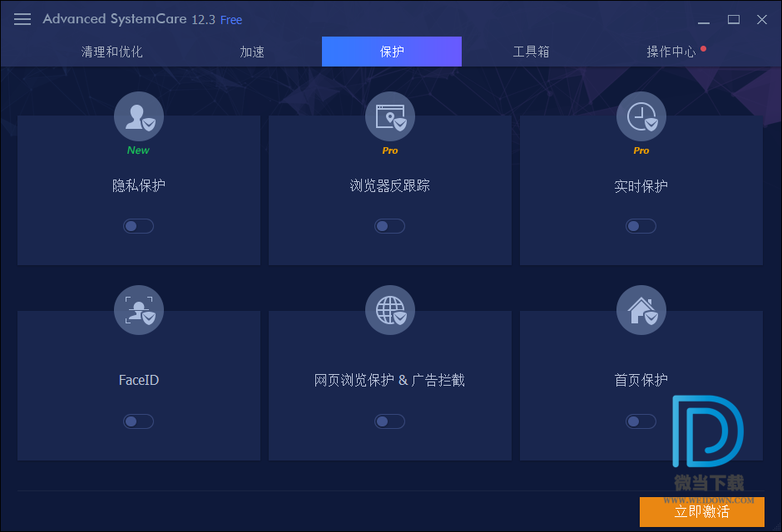Toggle 网页浏览保护 & 广告拦截 switch
Screen dimensions: 782x532
point(389,421)
